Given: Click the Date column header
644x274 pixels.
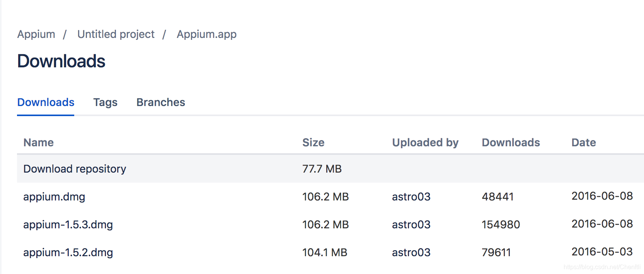Looking at the screenshot, I should [584, 142].
